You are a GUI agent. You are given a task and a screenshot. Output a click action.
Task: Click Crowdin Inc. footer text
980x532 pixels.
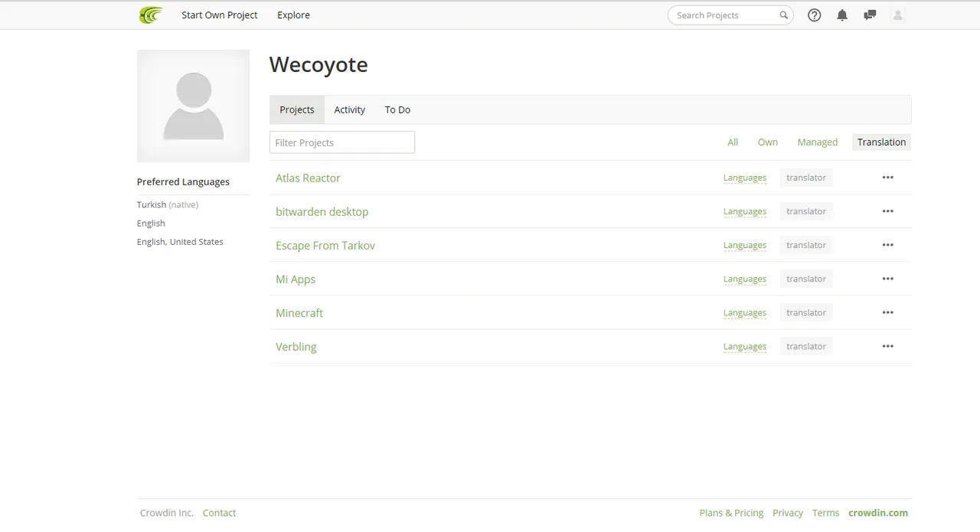point(167,513)
